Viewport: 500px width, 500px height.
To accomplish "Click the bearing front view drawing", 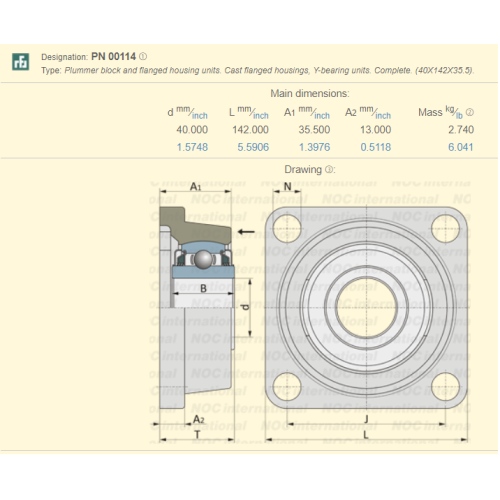I will tap(367, 308).
